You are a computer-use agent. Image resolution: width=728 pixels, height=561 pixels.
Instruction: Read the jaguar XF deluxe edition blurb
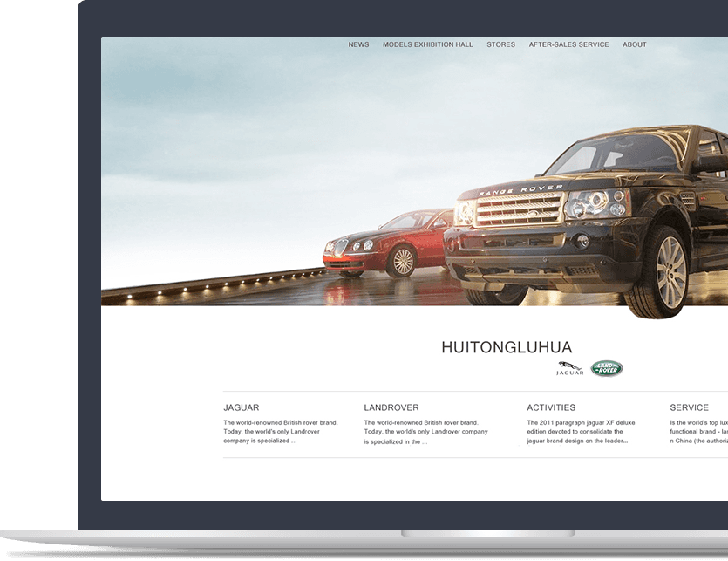click(581, 432)
